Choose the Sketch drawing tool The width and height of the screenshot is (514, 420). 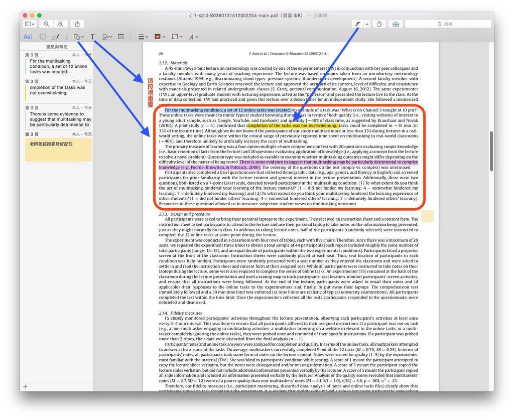click(56, 37)
